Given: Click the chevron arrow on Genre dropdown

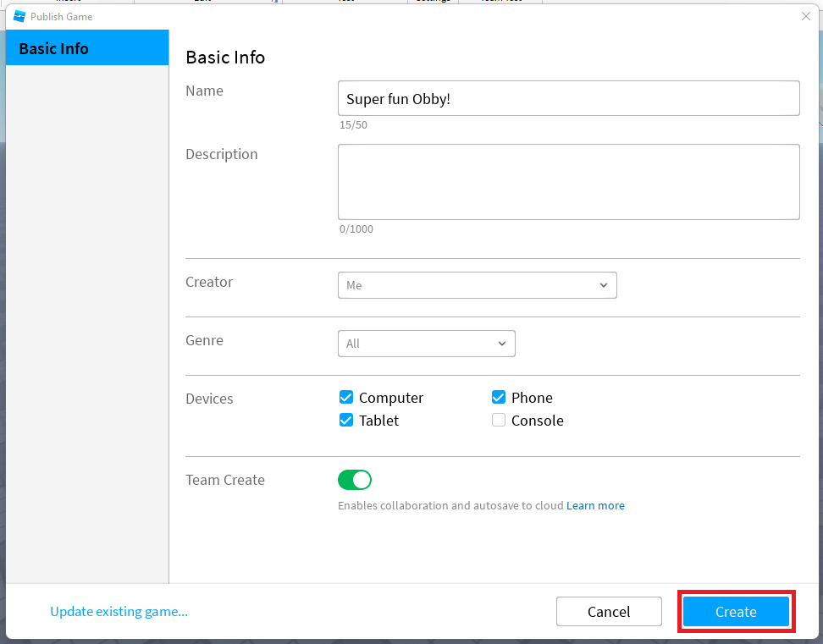Looking at the screenshot, I should click(501, 344).
